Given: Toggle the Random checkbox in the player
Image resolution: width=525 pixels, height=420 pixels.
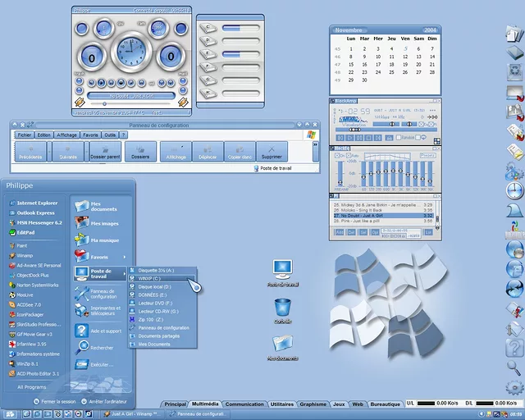Looking at the screenshot, I should 399,137.
